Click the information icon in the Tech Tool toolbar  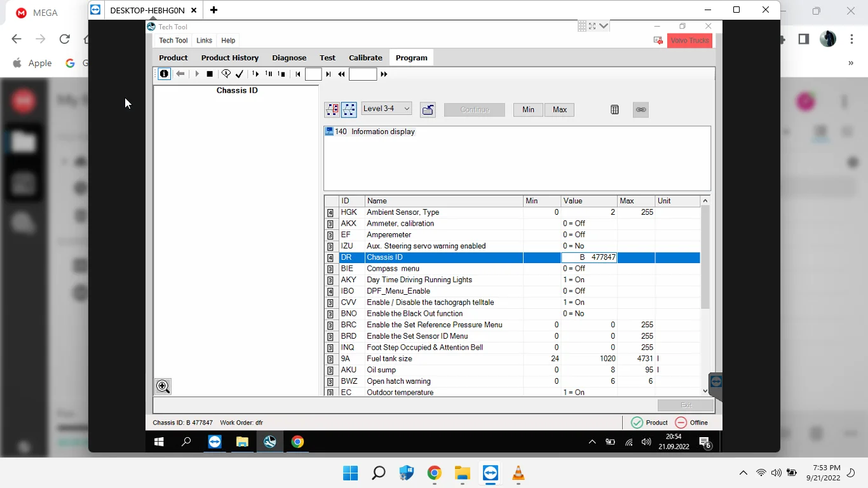(164, 74)
